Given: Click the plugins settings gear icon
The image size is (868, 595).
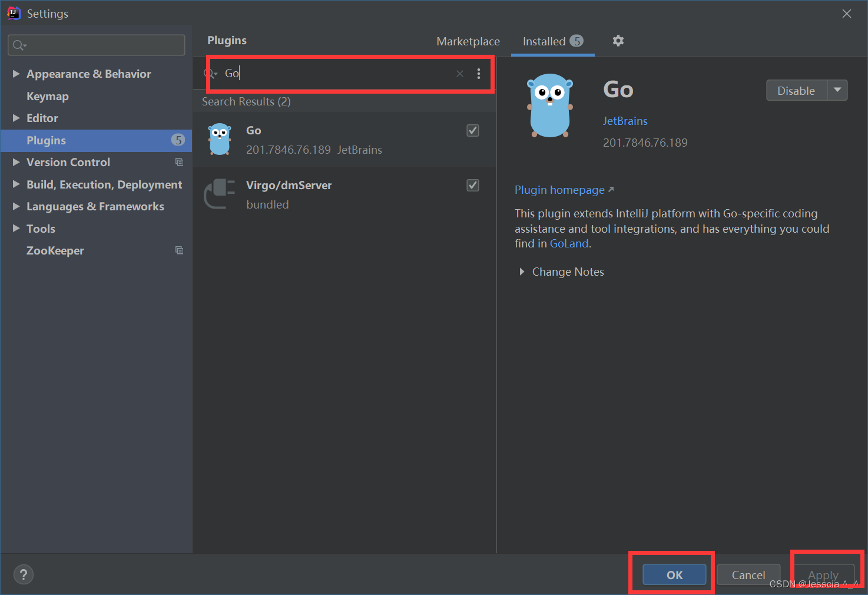Looking at the screenshot, I should click(618, 41).
